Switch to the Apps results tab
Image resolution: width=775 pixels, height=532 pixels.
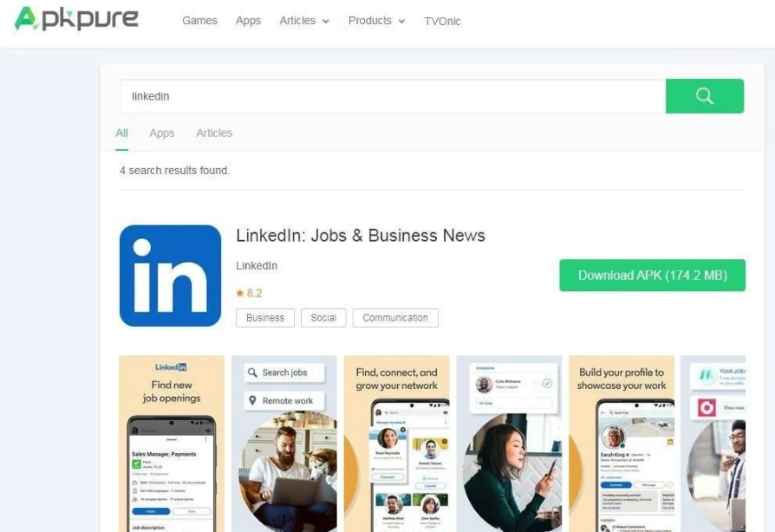click(x=161, y=133)
